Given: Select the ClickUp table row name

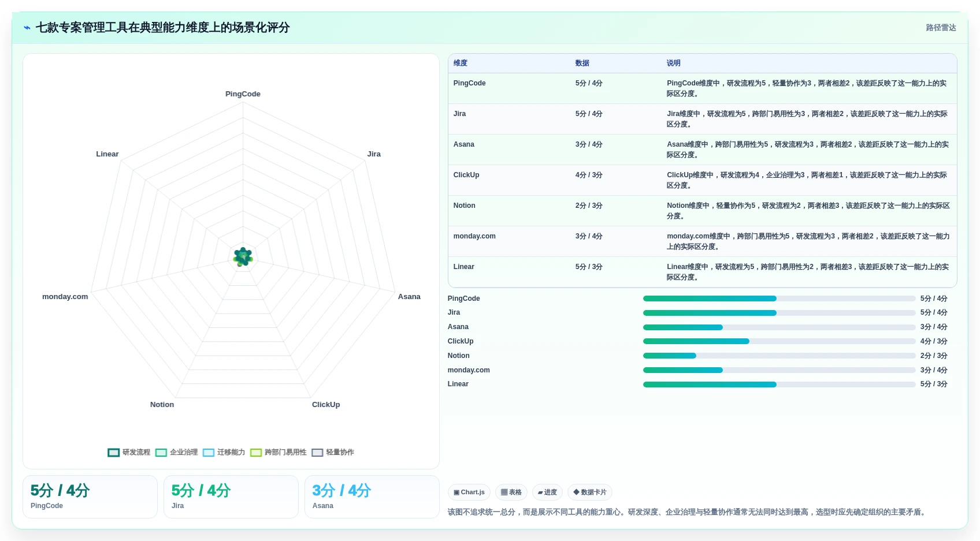Looking at the screenshot, I should tap(466, 175).
